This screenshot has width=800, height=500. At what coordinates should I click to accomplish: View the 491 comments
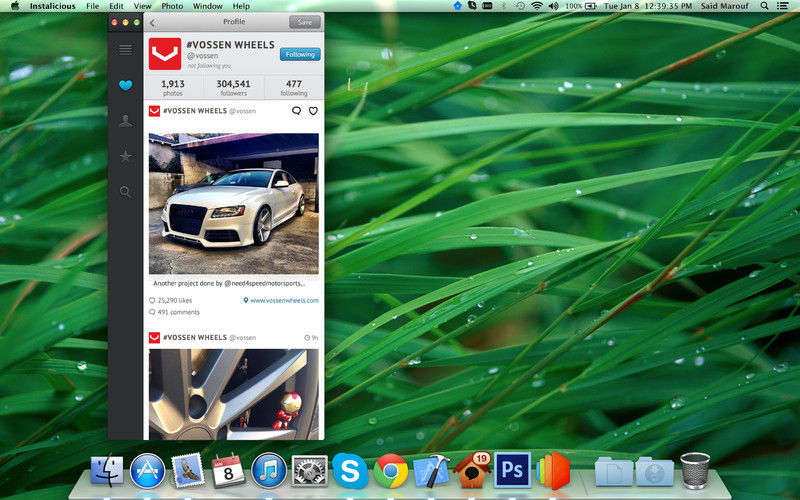[174, 312]
